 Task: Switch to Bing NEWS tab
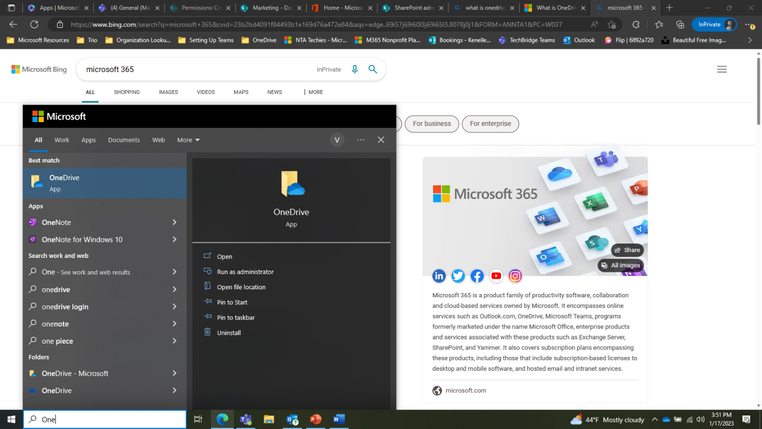(275, 92)
